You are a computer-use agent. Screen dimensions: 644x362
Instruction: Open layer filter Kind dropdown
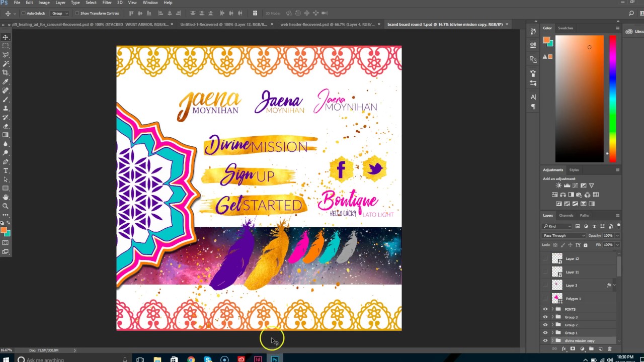pos(557,226)
